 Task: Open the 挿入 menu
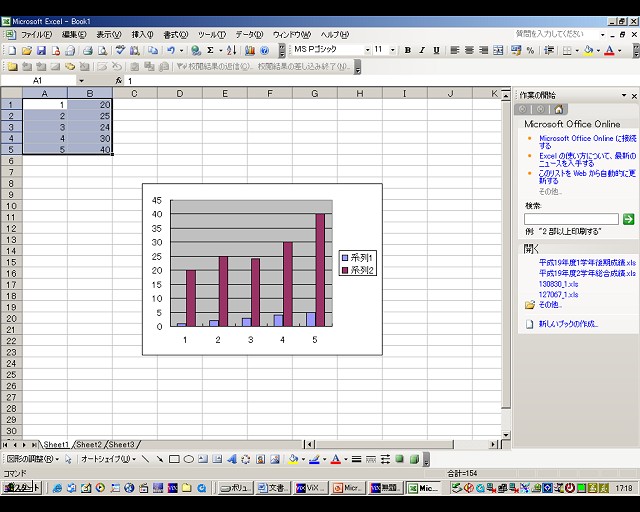point(142,35)
